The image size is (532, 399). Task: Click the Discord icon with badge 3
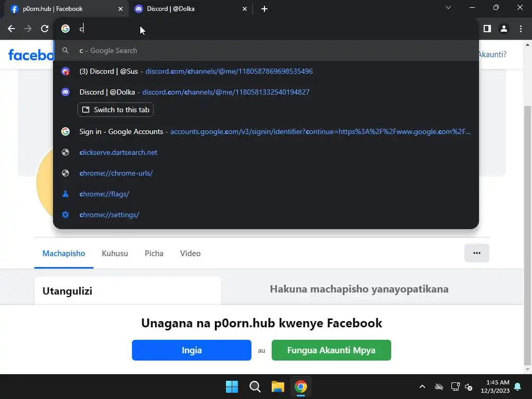[x=65, y=71]
